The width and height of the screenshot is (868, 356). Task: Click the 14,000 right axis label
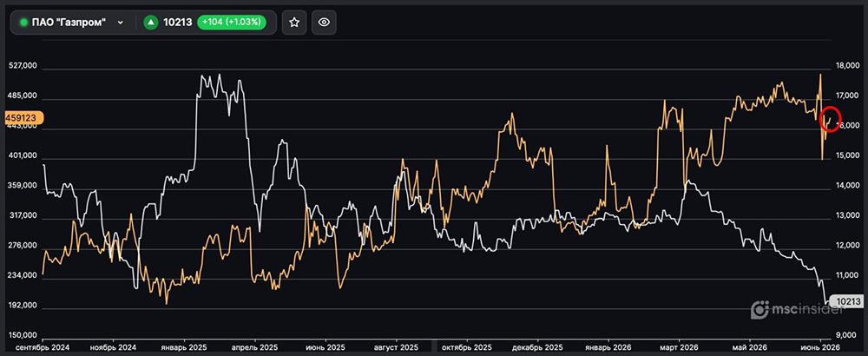tap(847, 186)
